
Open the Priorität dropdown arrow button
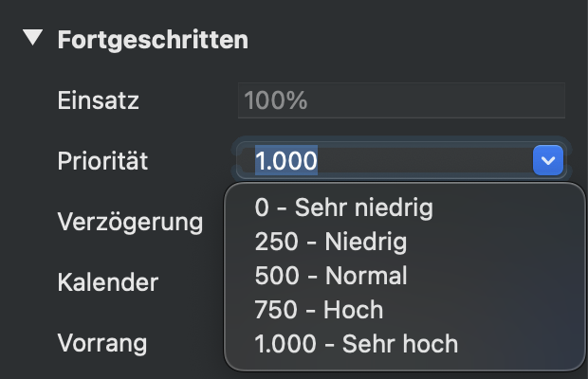click(548, 161)
